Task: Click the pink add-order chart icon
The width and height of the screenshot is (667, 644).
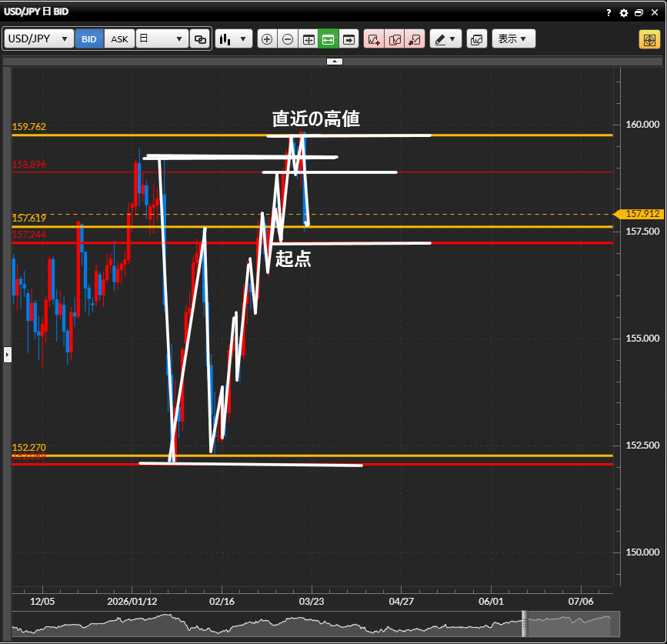Action: pos(374,39)
